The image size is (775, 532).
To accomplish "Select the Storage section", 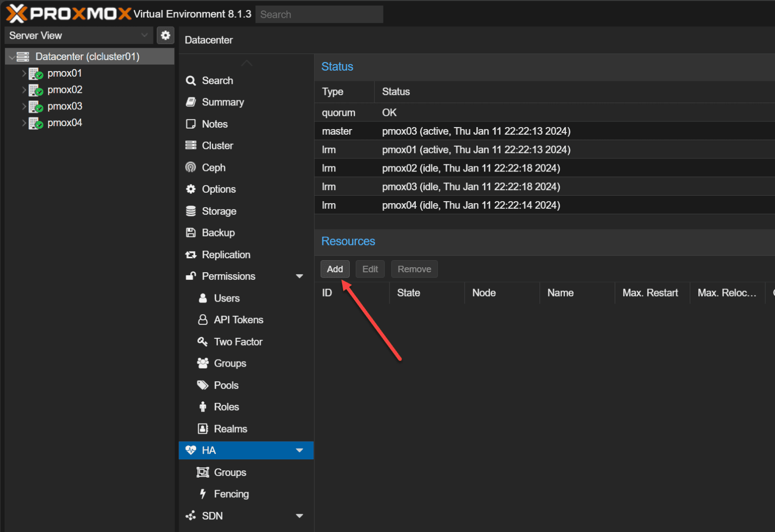I will point(219,211).
